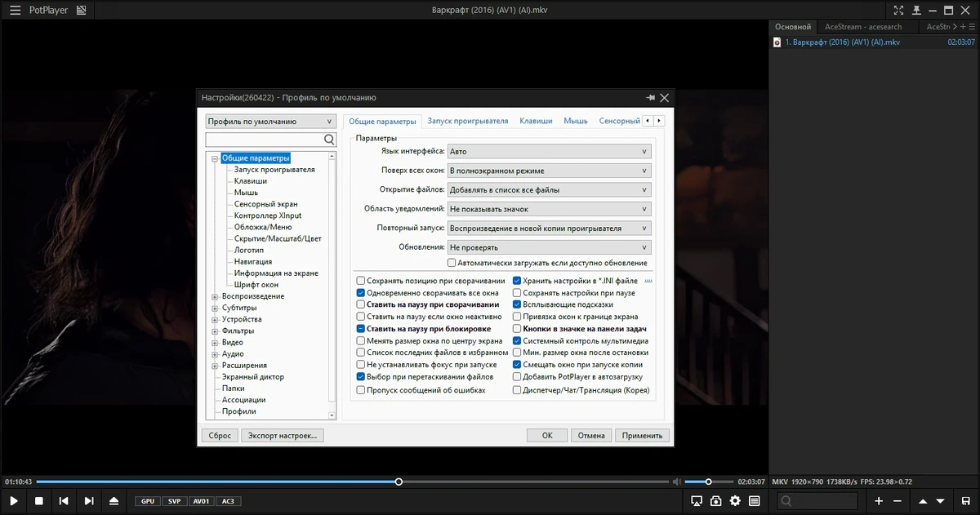This screenshot has height=515, width=980.
Task: Open the cast/screen streaming icon
Action: point(697,501)
